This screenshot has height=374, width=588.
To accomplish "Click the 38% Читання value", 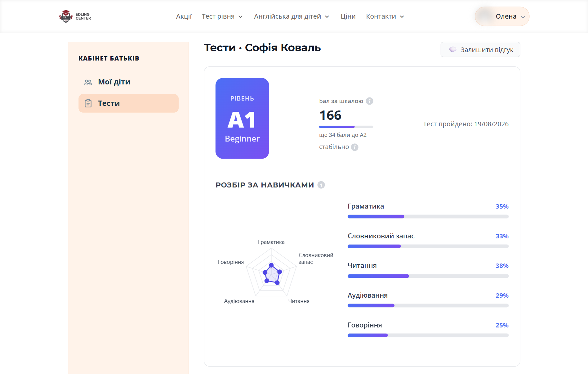I will point(502,266).
